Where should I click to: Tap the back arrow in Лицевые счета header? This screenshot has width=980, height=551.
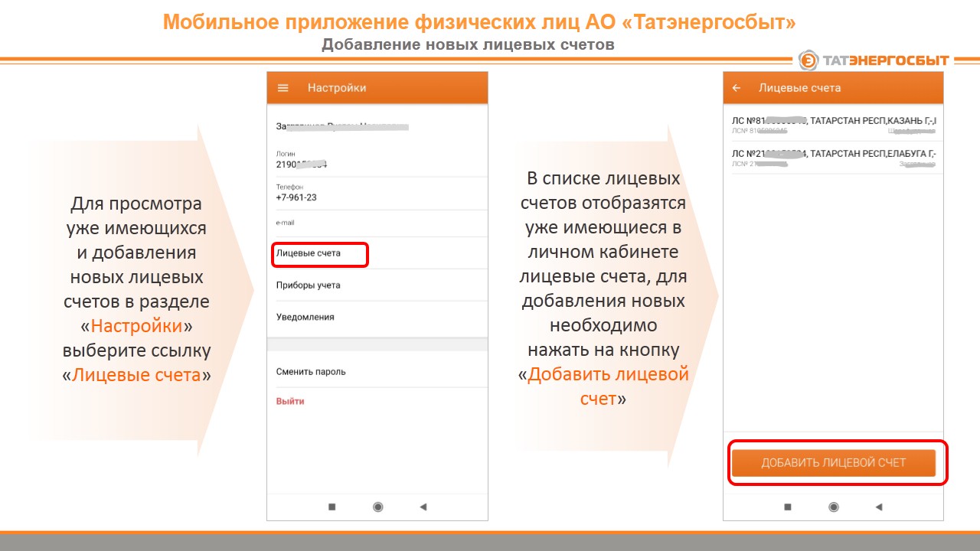737,88
